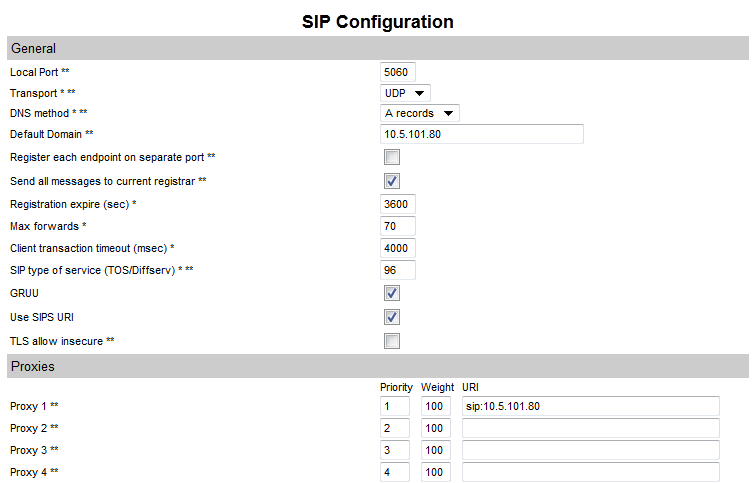Click the Local Port input field

(397, 72)
